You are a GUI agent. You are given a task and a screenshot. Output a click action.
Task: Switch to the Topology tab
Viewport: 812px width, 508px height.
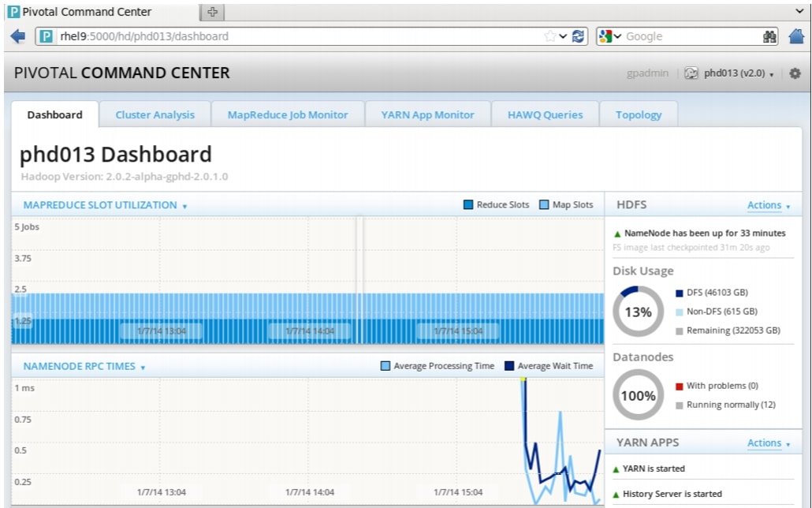[639, 114]
